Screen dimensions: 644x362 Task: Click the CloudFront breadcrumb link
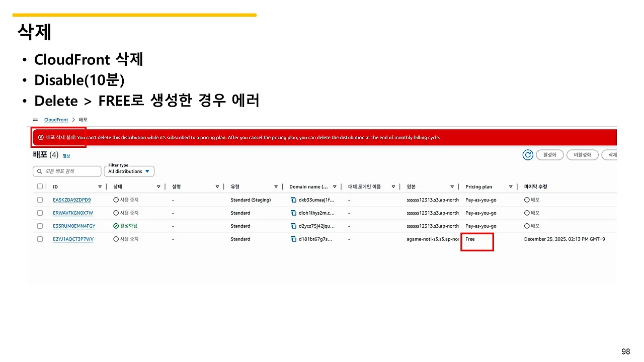pos(56,120)
